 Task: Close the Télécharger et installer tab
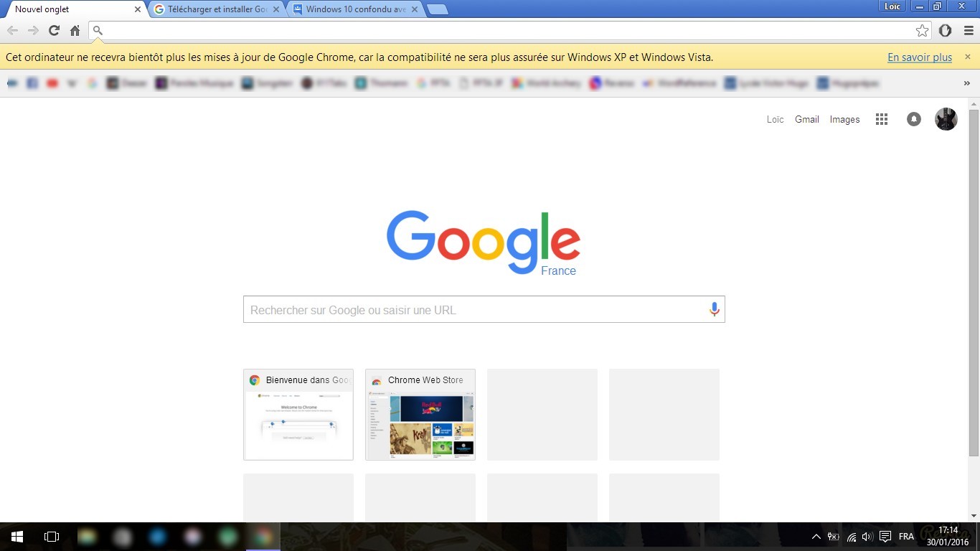point(276,9)
